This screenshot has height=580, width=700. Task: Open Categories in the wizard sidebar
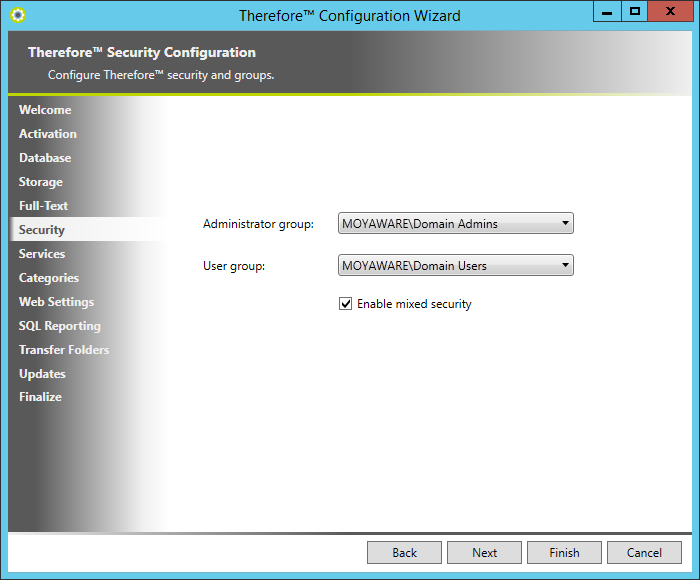[48, 278]
